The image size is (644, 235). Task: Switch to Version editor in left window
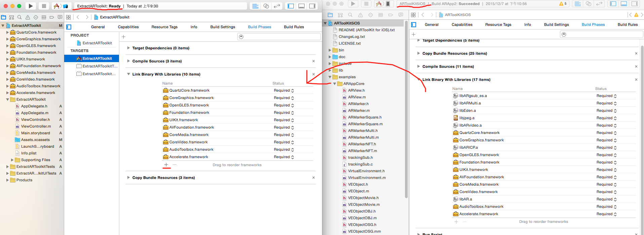pyautogui.click(x=277, y=6)
